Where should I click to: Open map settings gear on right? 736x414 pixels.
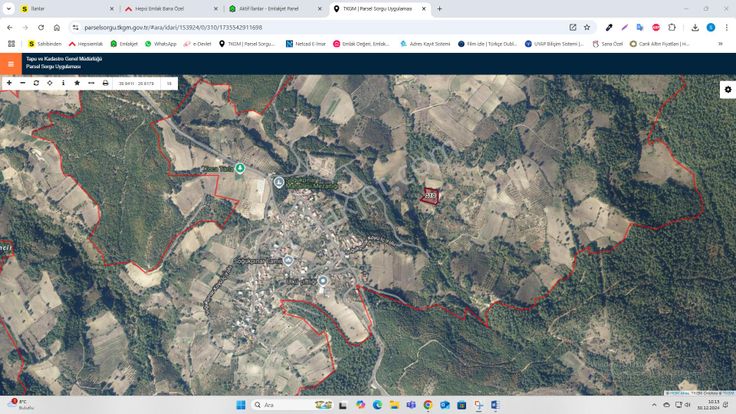(x=727, y=90)
